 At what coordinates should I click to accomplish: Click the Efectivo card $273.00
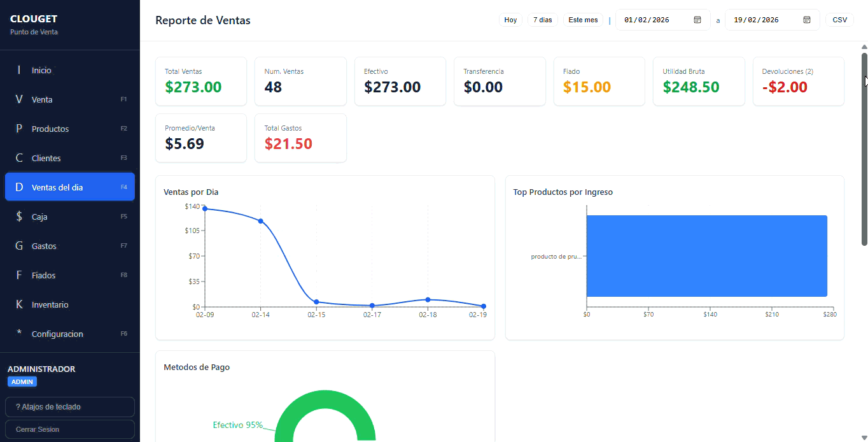[400, 82]
